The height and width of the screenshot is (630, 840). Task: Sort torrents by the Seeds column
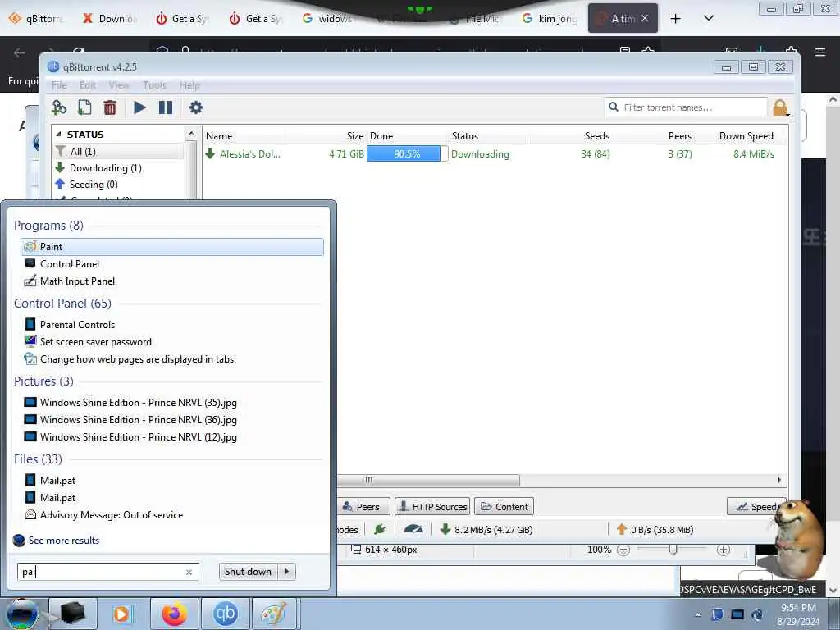pos(597,136)
